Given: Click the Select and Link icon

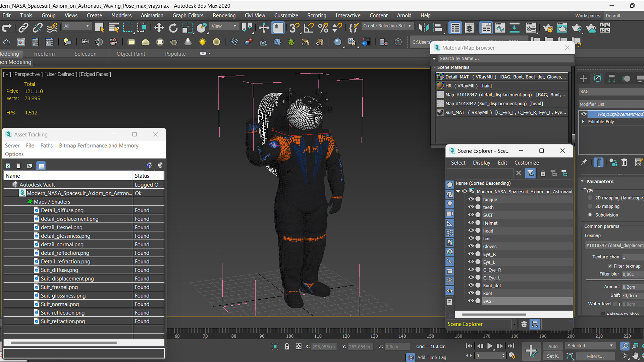Looking at the screenshot, I should (x=23, y=28).
